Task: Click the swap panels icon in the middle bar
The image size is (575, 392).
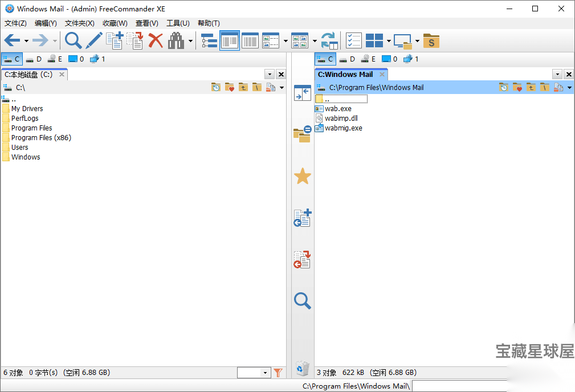Action: coord(303,92)
